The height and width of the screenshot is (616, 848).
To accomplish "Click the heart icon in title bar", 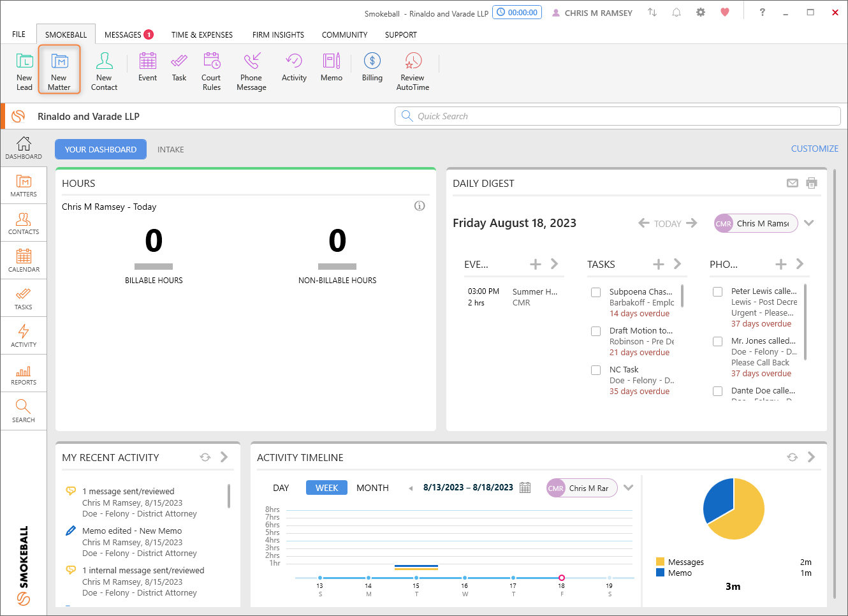I will tap(725, 12).
